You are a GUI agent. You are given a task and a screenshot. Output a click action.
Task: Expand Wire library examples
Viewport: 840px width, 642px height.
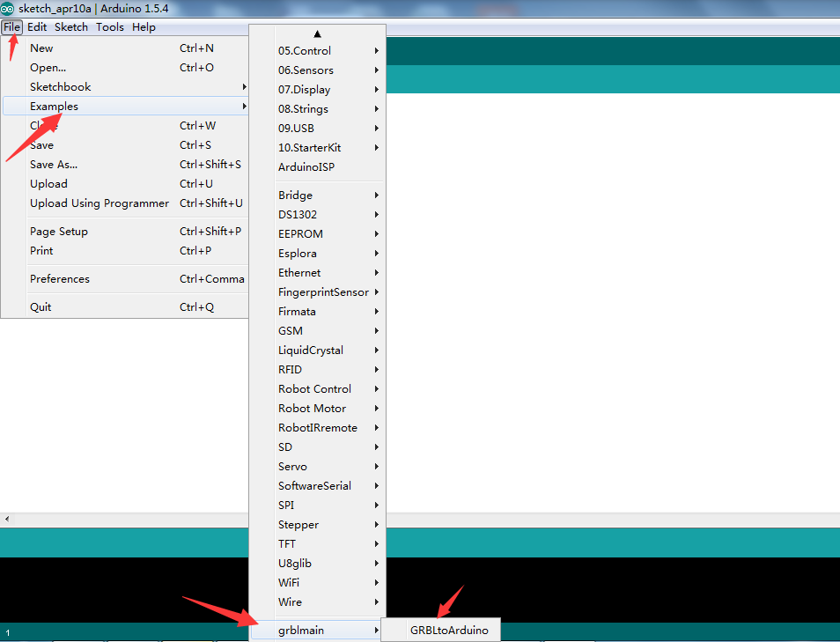tap(318, 601)
